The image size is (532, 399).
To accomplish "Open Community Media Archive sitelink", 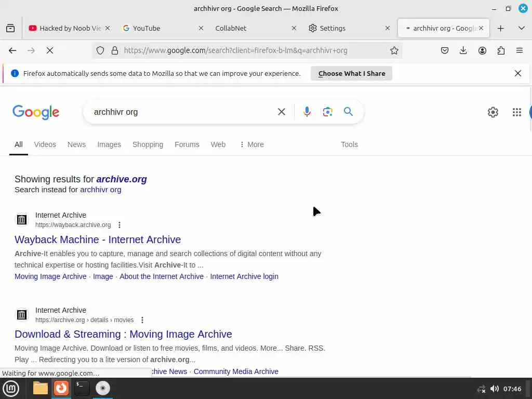I will pyautogui.click(x=236, y=371).
